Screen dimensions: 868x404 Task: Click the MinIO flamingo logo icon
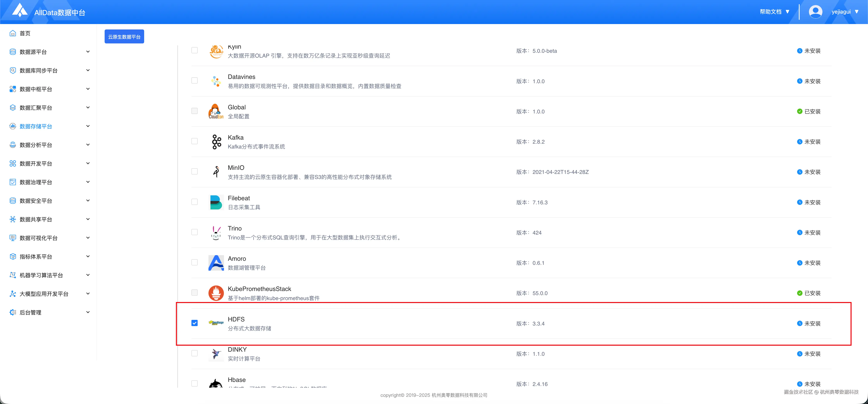click(x=216, y=172)
